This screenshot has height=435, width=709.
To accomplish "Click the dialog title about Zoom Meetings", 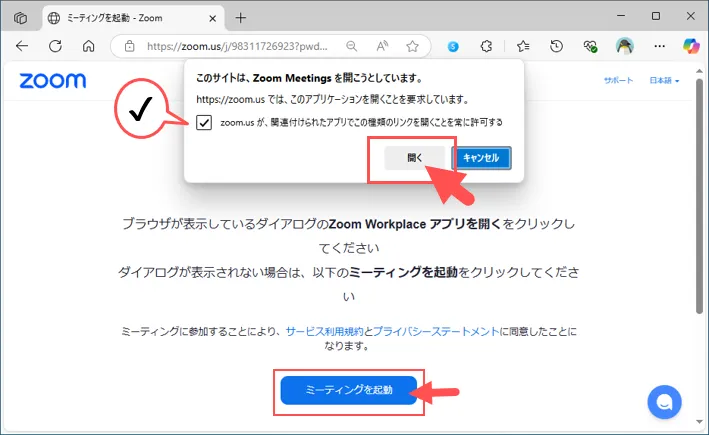I will pos(309,78).
